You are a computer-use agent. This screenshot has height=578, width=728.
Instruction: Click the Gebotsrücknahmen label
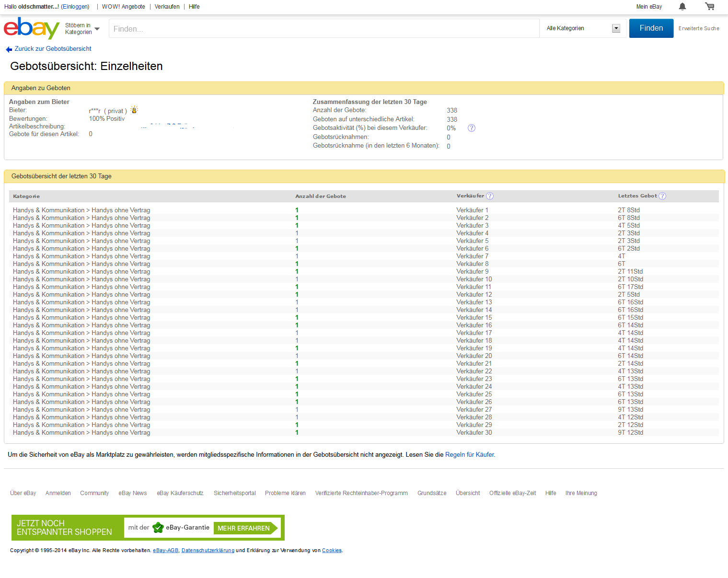(x=341, y=137)
